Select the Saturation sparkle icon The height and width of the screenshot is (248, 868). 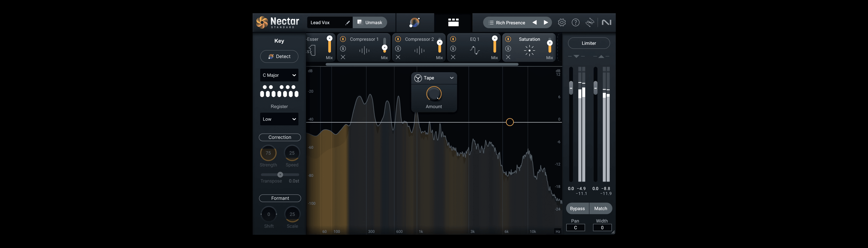pyautogui.click(x=529, y=51)
